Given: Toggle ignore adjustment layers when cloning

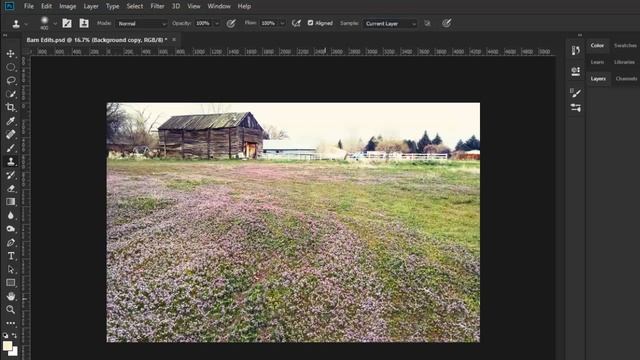Looking at the screenshot, I should click(427, 23).
